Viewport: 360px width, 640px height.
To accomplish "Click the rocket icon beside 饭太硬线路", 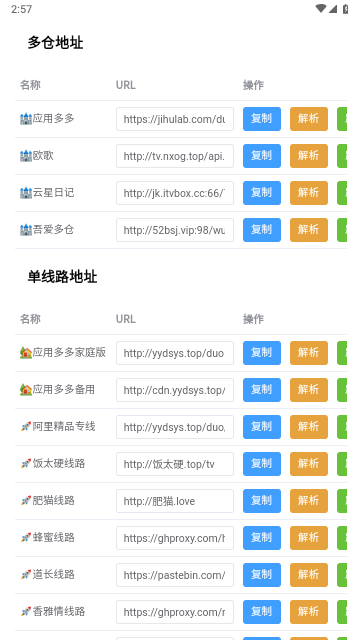I will [x=26, y=464].
